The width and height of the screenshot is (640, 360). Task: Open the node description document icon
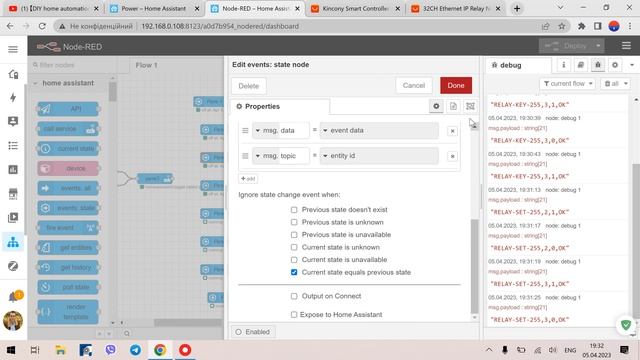pos(453,106)
